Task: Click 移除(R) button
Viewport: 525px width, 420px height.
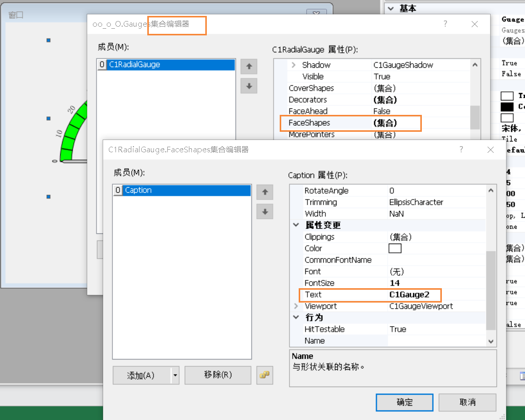Action: [x=218, y=375]
